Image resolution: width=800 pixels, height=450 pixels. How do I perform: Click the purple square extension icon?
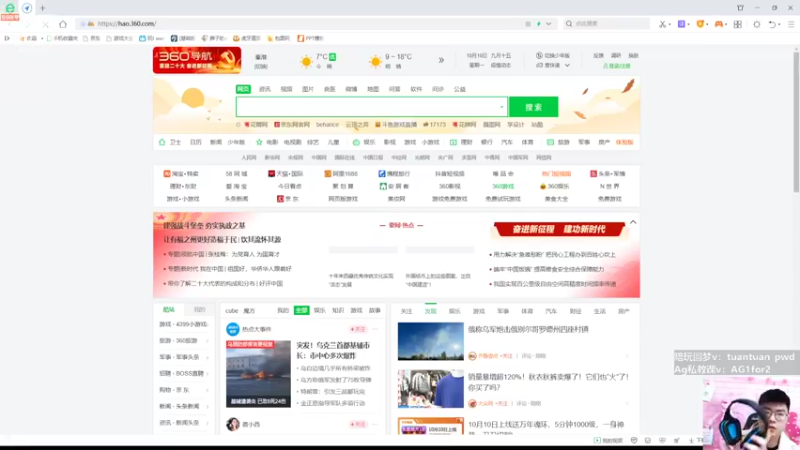681,24
